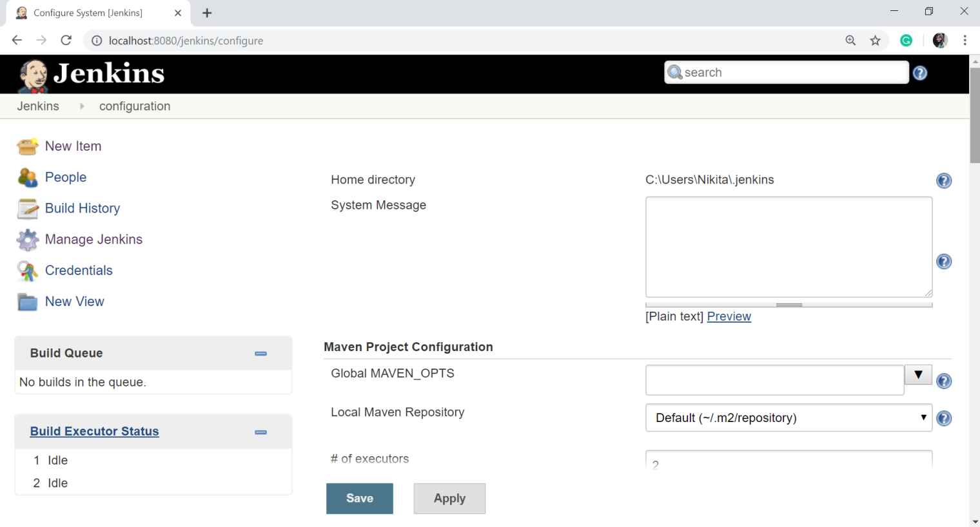Expand the Global MAVEN_OPTS field arrow
The image size is (980, 527).
pos(918,374)
